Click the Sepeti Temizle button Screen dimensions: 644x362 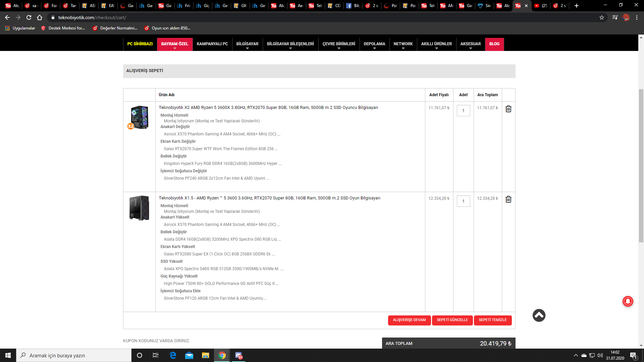point(492,320)
